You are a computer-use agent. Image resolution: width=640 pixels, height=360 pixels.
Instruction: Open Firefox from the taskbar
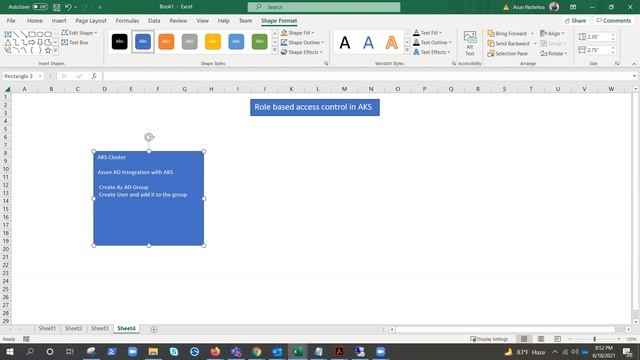click(215, 351)
